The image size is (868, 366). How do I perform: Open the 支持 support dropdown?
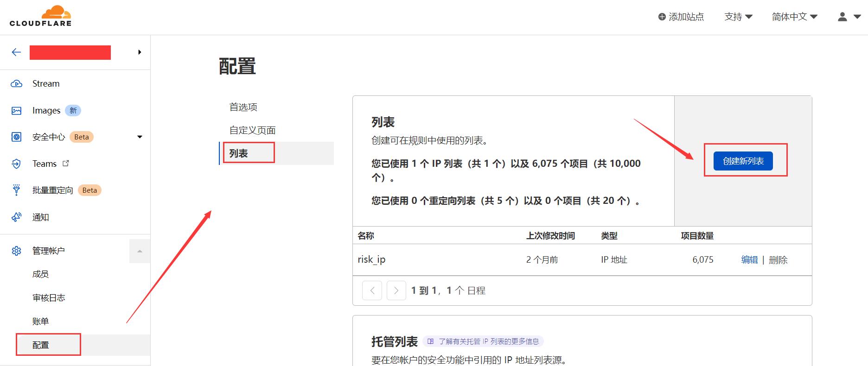pos(738,17)
